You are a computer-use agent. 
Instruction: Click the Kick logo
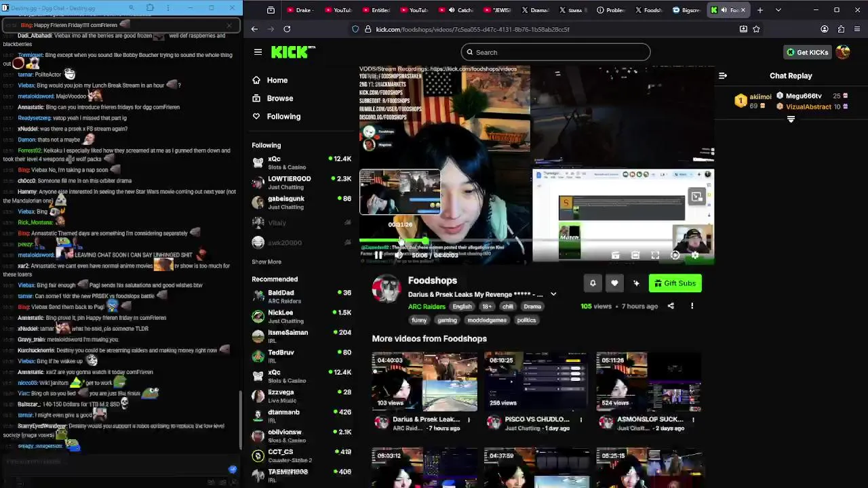[293, 52]
